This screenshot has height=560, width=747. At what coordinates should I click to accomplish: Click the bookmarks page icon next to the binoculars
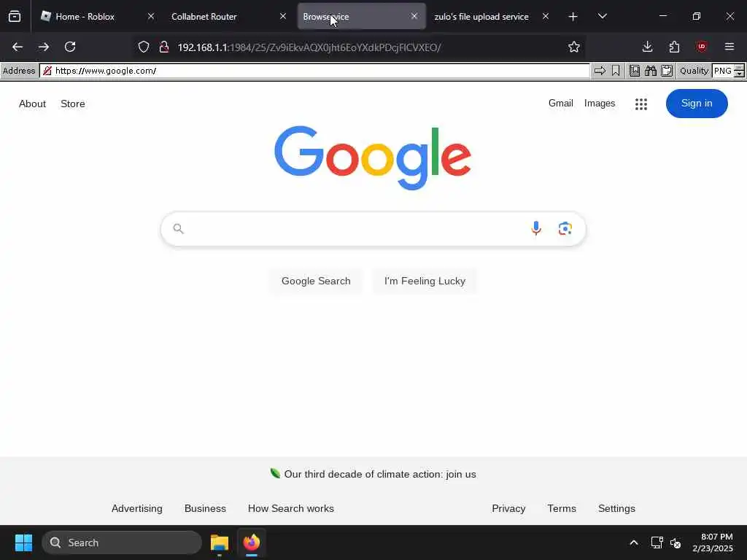coord(635,71)
